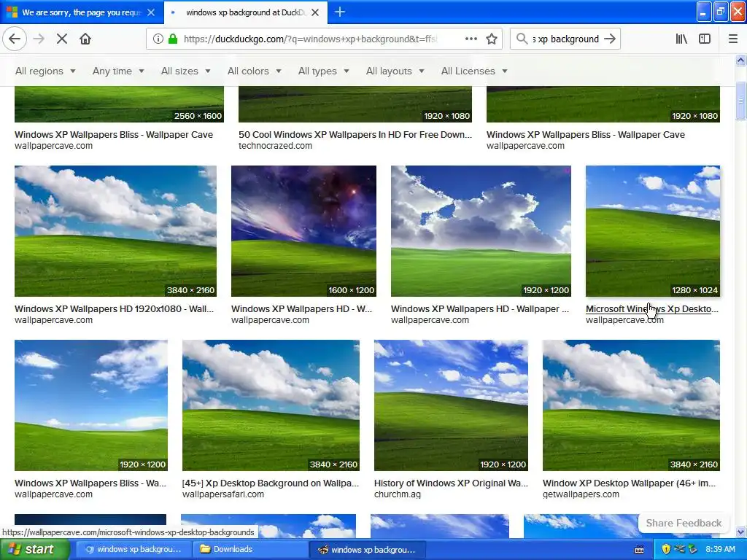Click technocrazed.com source text
This screenshot has width=747, height=560.
(x=275, y=146)
